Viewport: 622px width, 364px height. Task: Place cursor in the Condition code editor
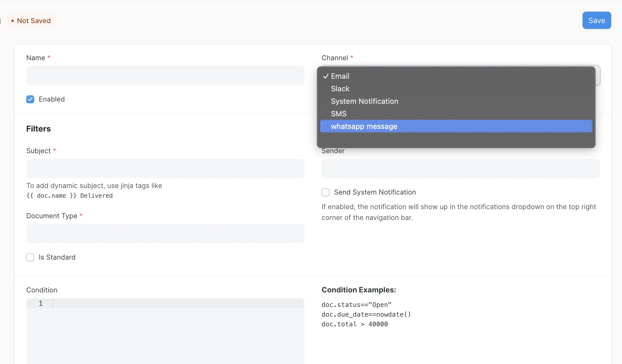pyautogui.click(x=179, y=331)
